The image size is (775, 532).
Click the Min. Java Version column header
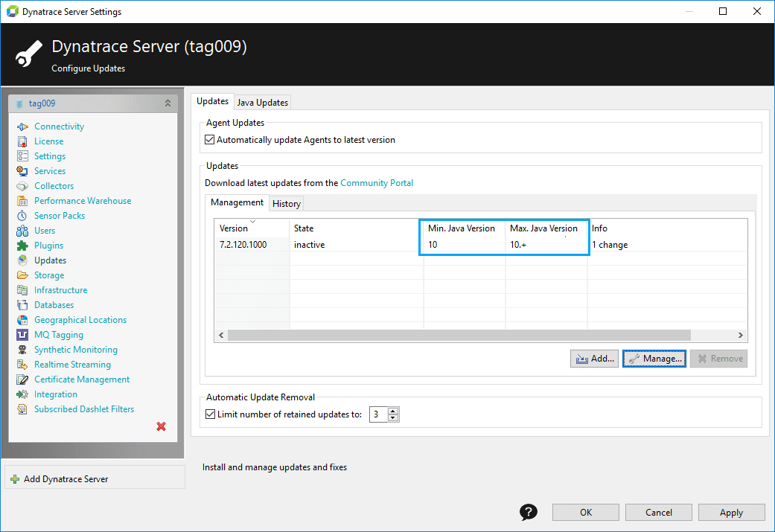click(464, 228)
